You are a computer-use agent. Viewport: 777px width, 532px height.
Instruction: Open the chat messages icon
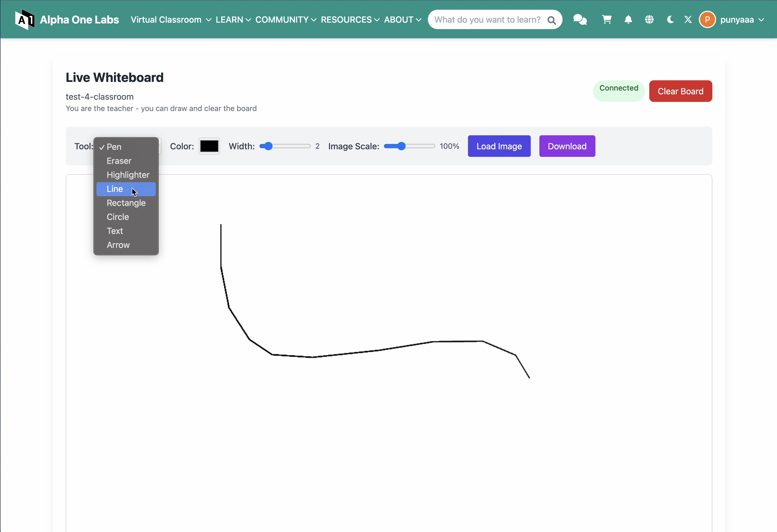point(580,20)
